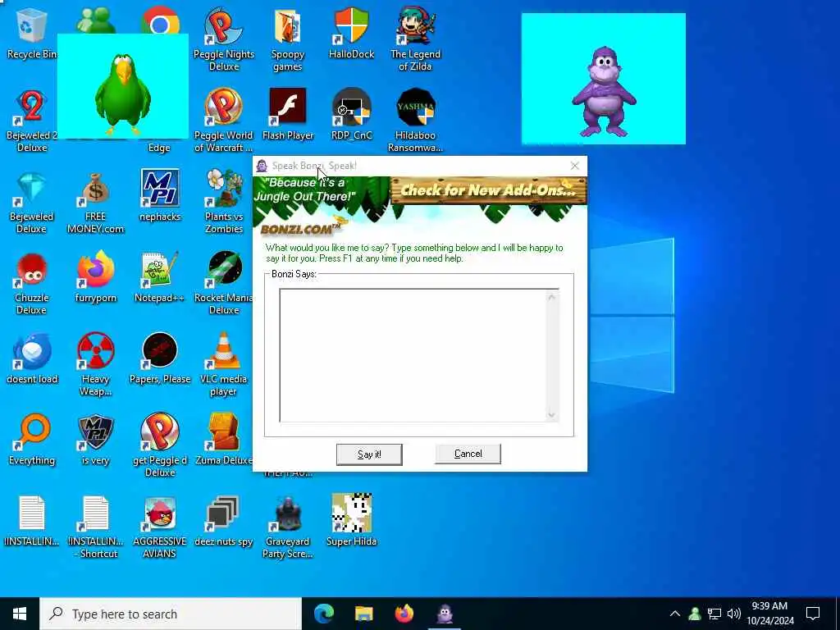Select the FREE MONEY.com money bag icon
This screenshot has width=840, height=630.
[x=95, y=189]
